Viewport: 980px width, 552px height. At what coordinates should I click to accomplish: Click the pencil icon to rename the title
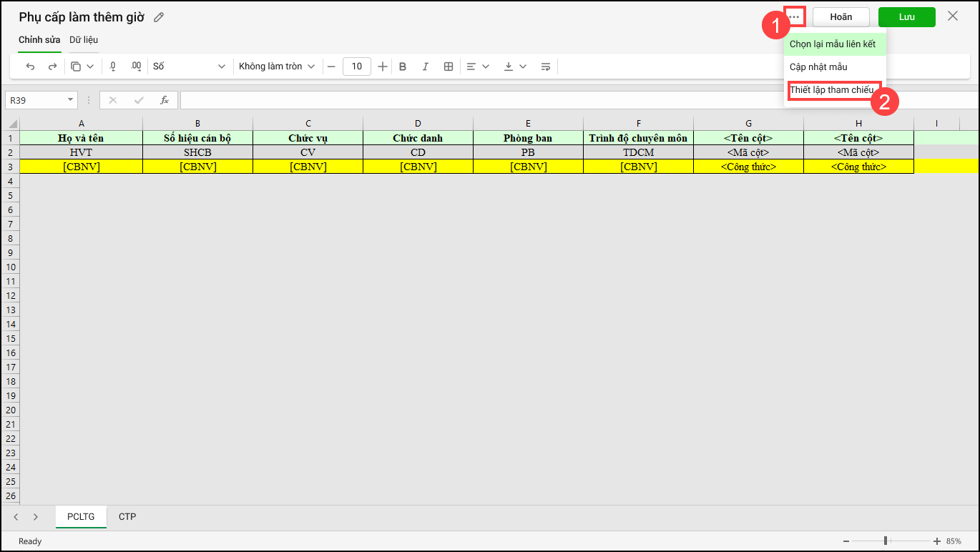(159, 17)
